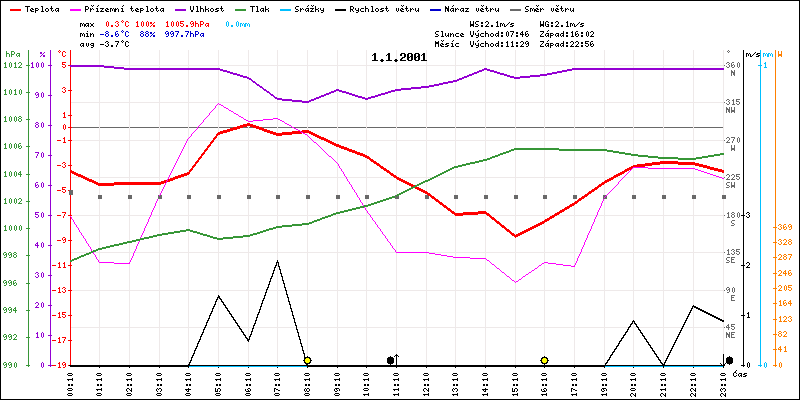Click the yellow sunrise marker at 08:10
The image size is (800, 400).
(307, 360)
